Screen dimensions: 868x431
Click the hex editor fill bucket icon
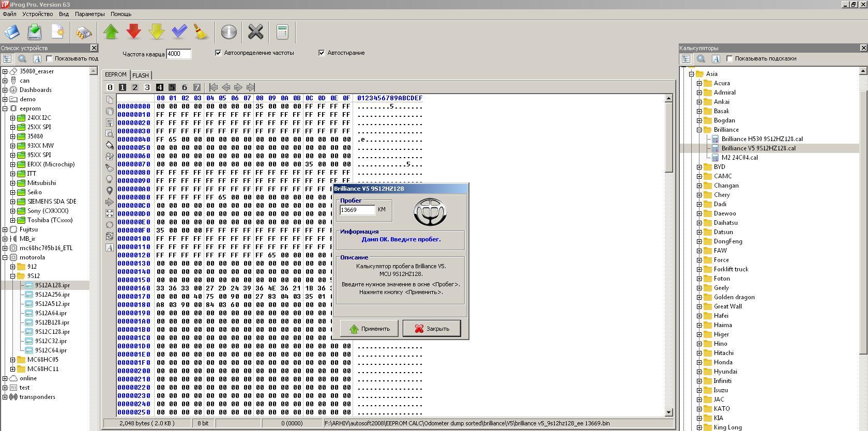coord(110,145)
